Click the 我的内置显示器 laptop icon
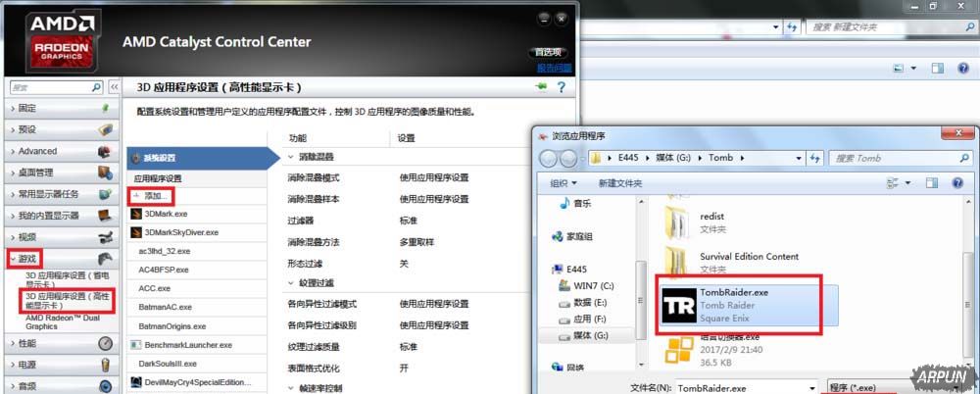980x394 pixels. (x=105, y=216)
